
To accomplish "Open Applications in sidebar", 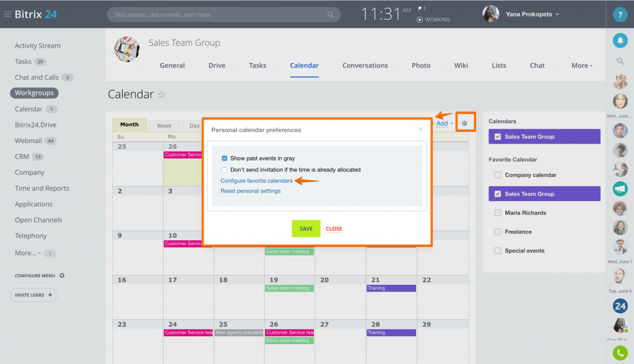I will tap(33, 204).
